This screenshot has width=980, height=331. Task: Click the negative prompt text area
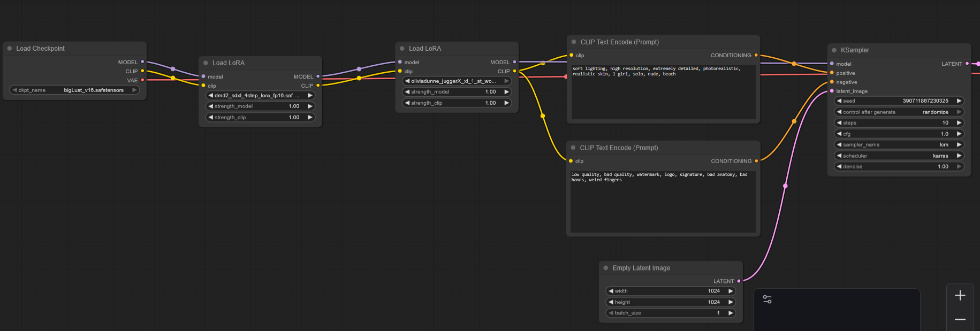663,202
